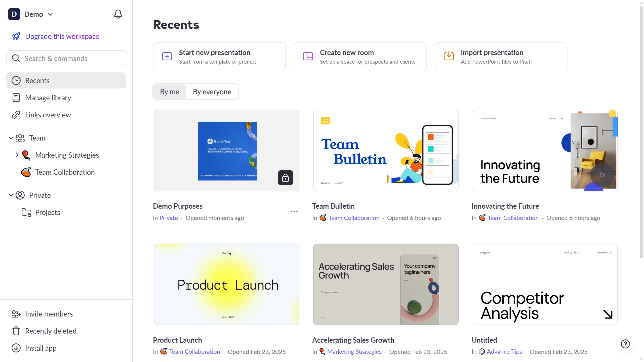644x362 pixels.
Task: Switch filter to By everyone
Action: coord(212,92)
